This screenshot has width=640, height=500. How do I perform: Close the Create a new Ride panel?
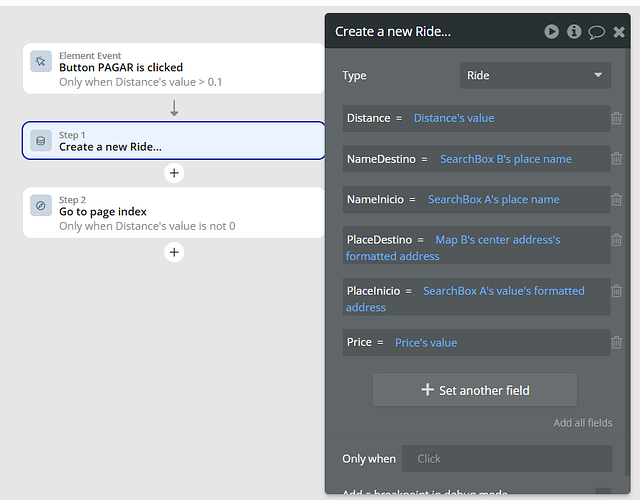tap(619, 32)
